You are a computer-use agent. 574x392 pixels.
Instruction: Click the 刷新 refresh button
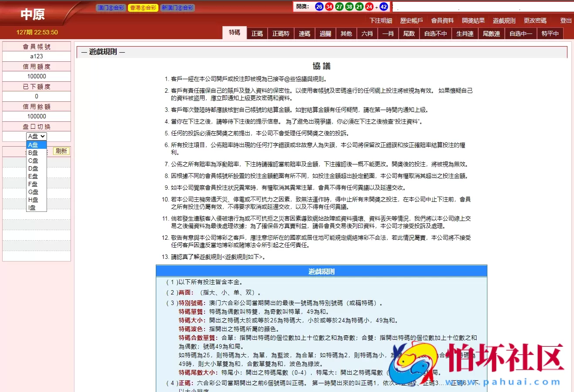click(x=60, y=151)
